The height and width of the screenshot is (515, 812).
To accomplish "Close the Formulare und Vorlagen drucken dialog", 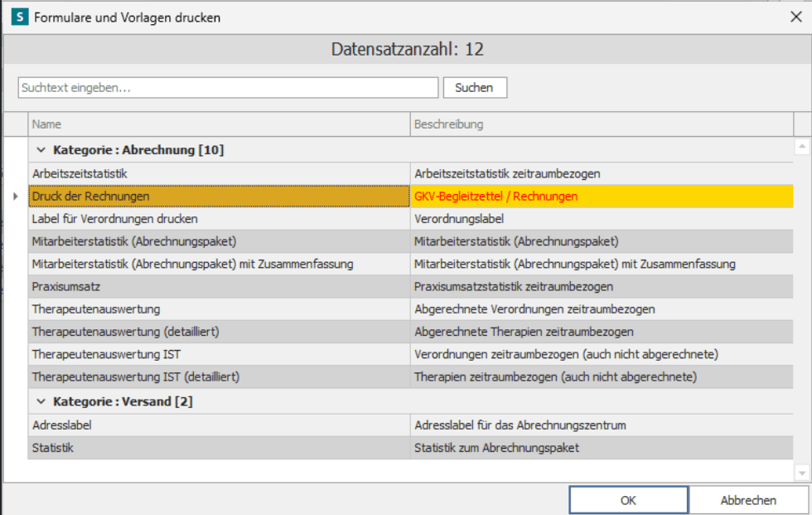I will (796, 17).
